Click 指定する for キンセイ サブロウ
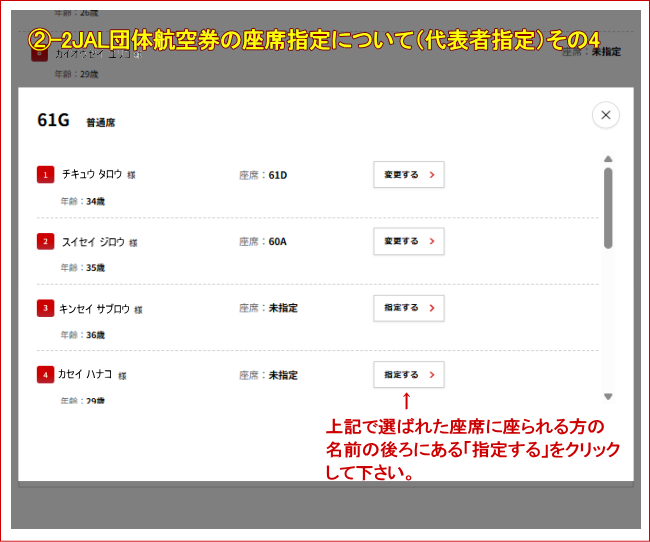Image resolution: width=650 pixels, height=542 pixels. click(x=409, y=308)
